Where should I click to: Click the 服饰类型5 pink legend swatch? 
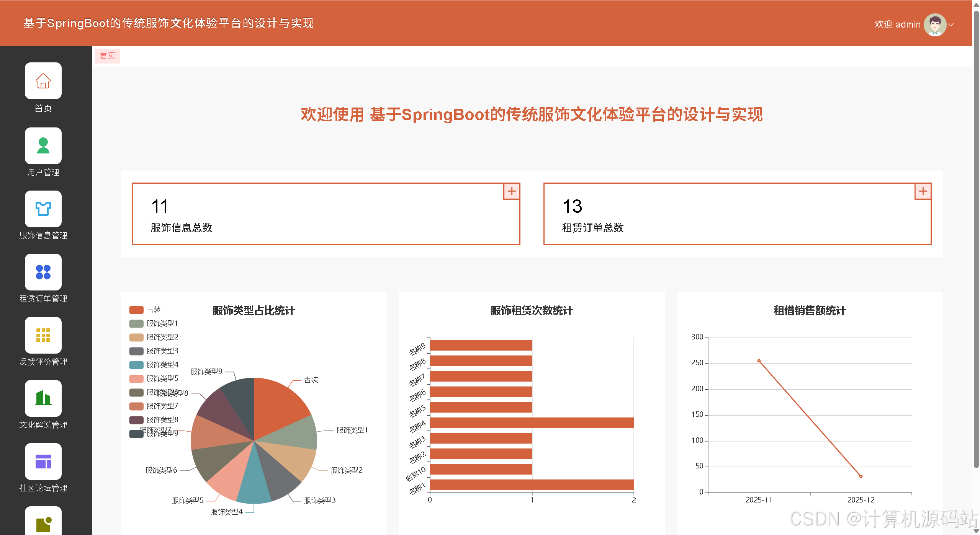[x=136, y=378]
